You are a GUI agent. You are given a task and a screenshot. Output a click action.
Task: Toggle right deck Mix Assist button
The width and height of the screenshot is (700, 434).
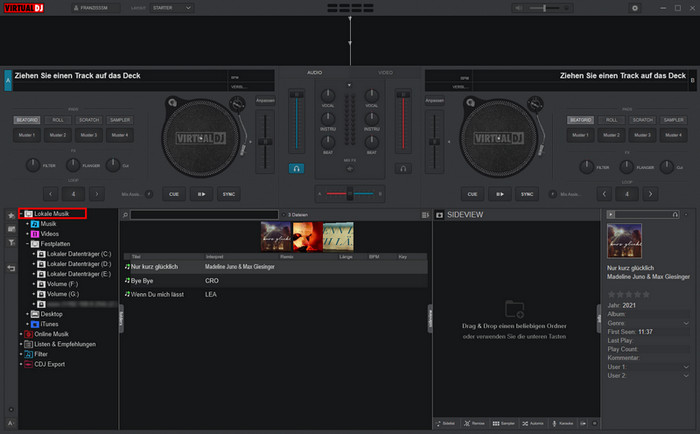coord(552,194)
